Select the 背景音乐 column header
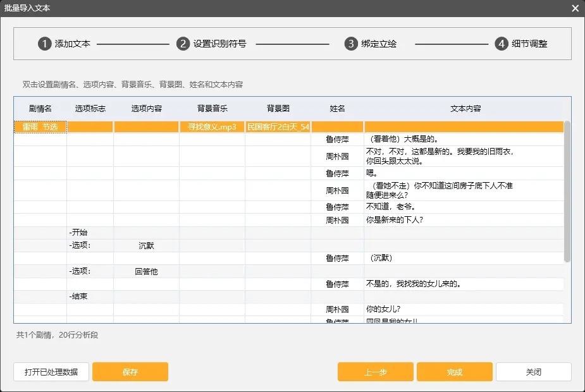This screenshot has width=585, height=392. (212, 109)
